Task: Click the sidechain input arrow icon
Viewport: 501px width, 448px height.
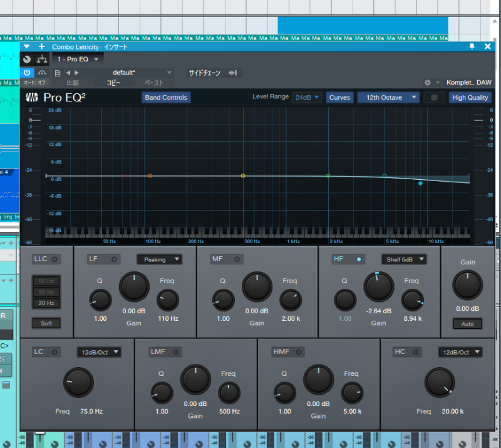Action: [233, 73]
